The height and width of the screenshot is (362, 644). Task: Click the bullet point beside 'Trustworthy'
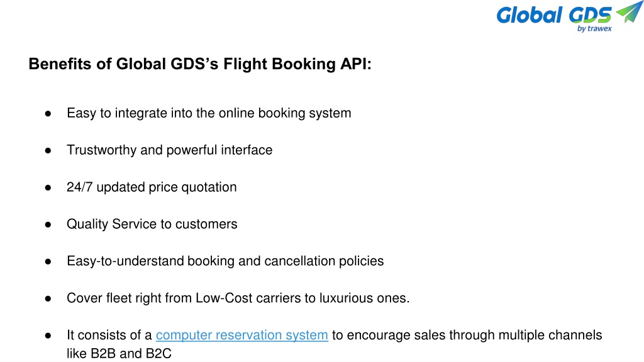coord(48,151)
